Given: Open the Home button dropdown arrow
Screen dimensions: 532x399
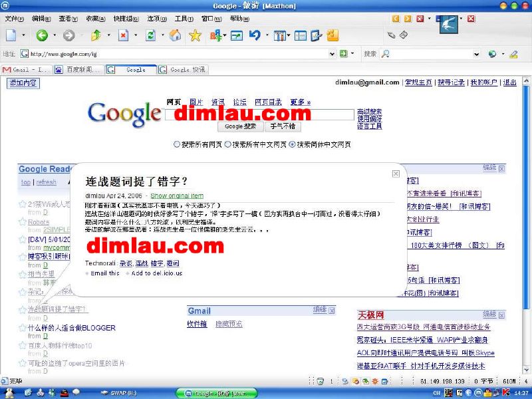Looking at the screenshot, I should 163,37.
